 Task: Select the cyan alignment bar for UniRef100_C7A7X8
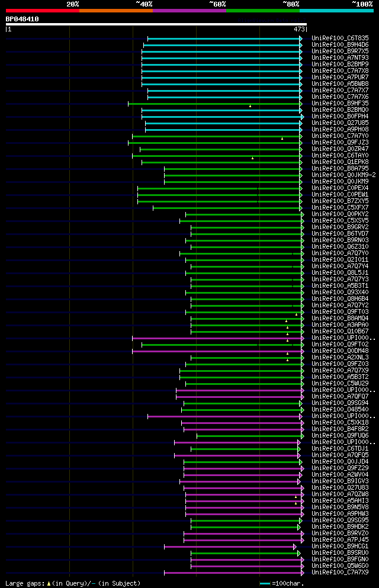(222, 71)
